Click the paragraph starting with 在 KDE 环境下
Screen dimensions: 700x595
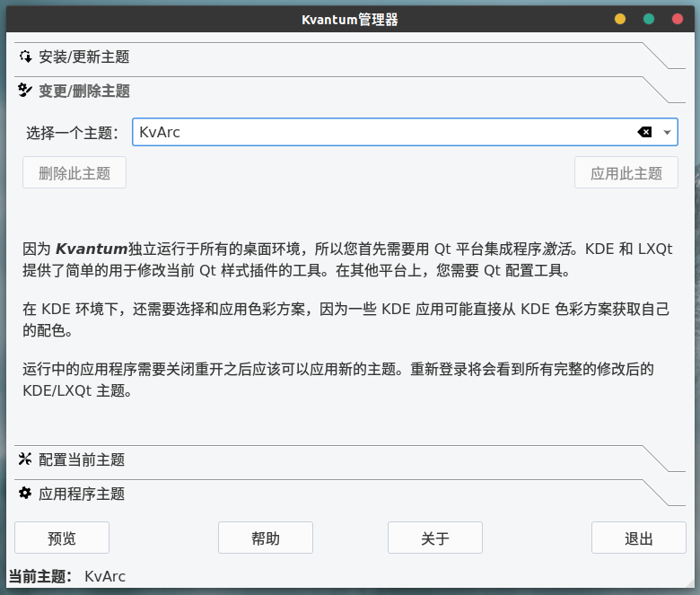346,319
